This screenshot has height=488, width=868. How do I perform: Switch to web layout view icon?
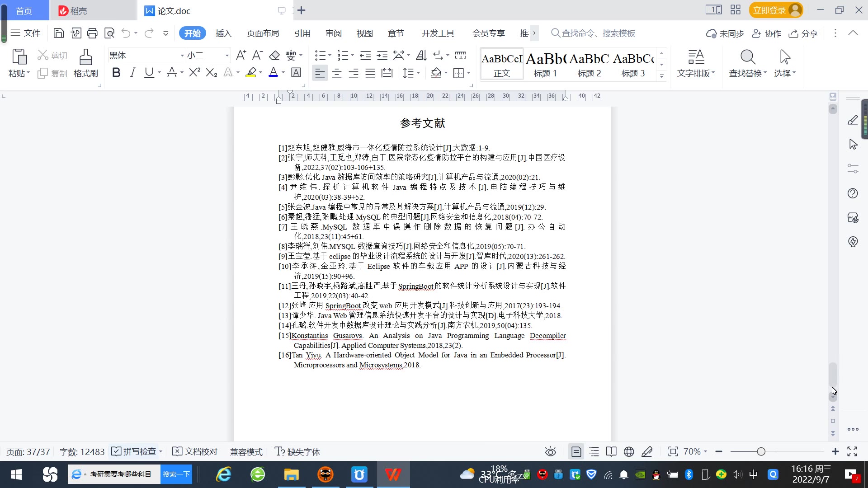pyautogui.click(x=629, y=451)
